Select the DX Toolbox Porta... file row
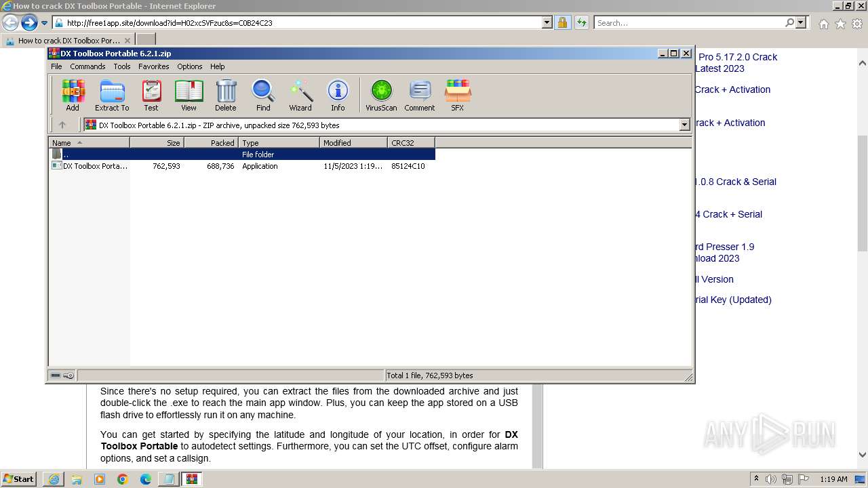This screenshot has height=488, width=868. coord(241,166)
